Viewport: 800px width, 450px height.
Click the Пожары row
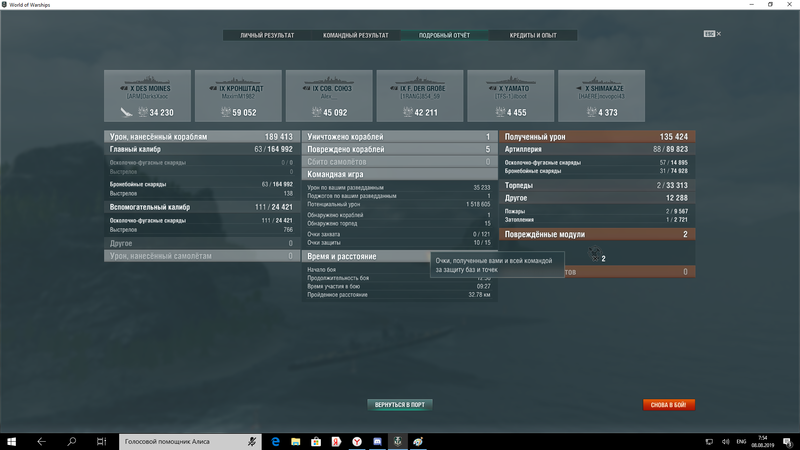597,211
